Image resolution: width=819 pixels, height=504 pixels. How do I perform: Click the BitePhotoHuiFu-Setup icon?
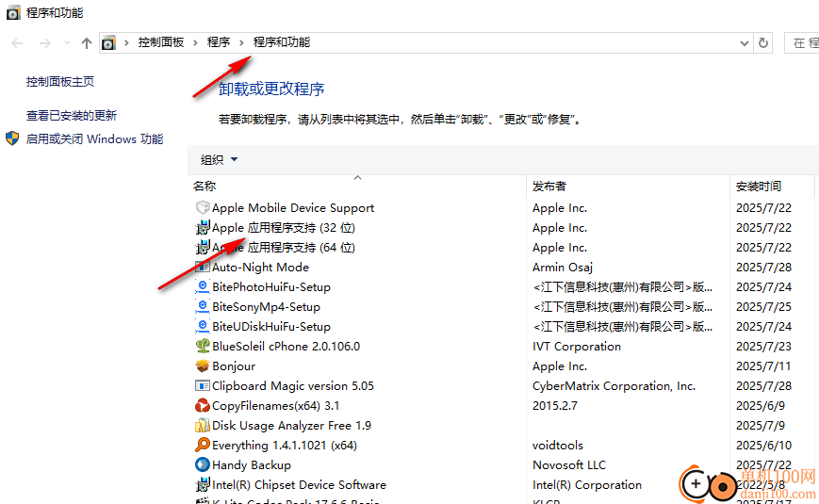tap(203, 286)
